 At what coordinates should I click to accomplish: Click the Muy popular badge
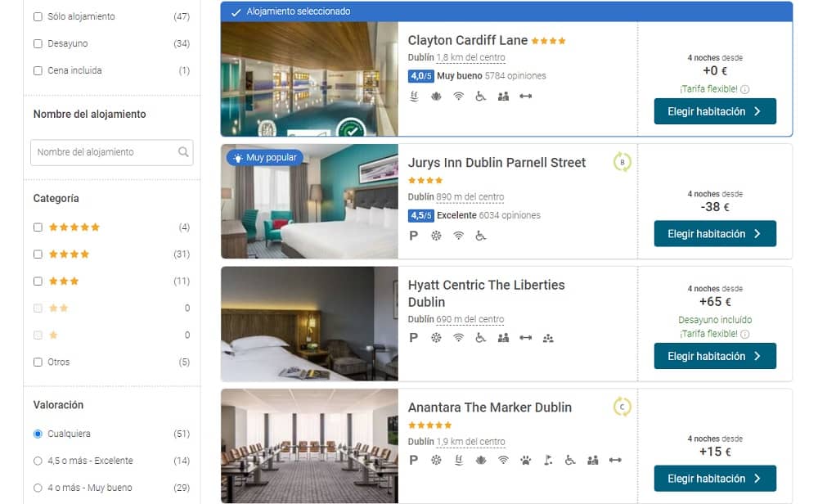click(265, 158)
